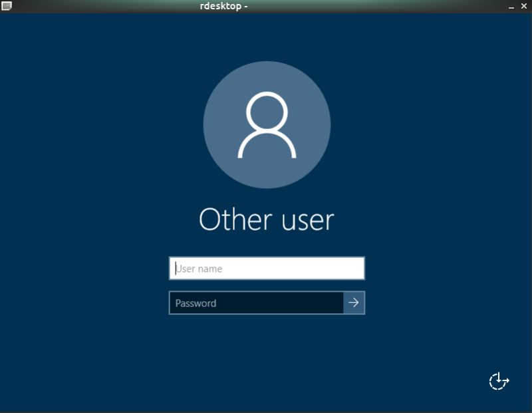Click the dashed-circle arrow icon near screen corner
This screenshot has height=413, width=532.
point(497,380)
